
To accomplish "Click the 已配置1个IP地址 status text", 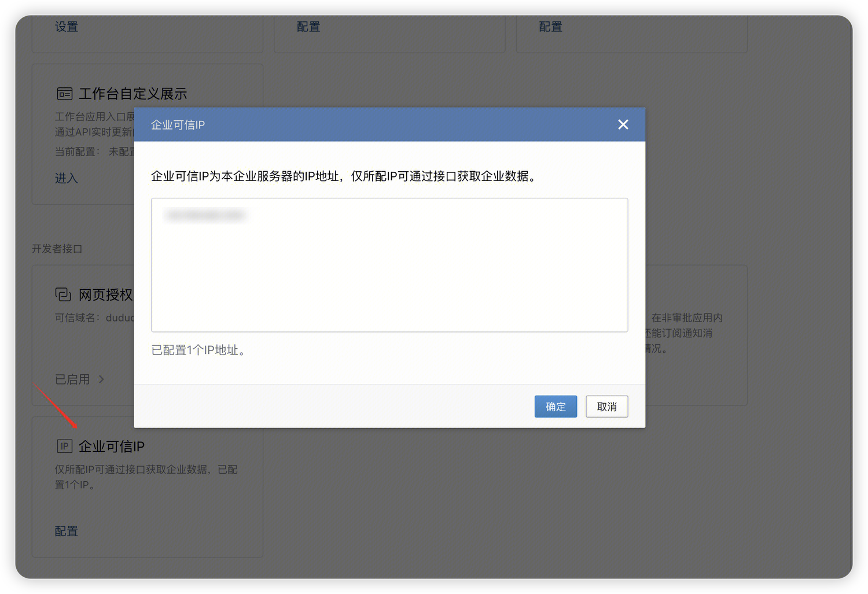I will tap(198, 350).
